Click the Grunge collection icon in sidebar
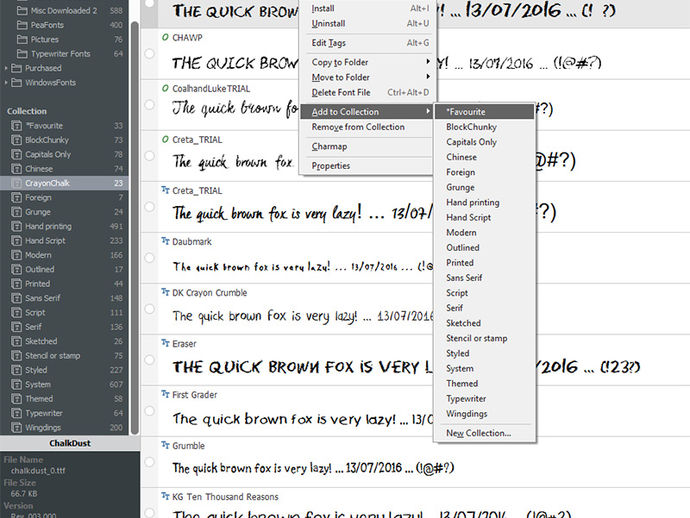This screenshot has height=518, width=690. click(16, 212)
